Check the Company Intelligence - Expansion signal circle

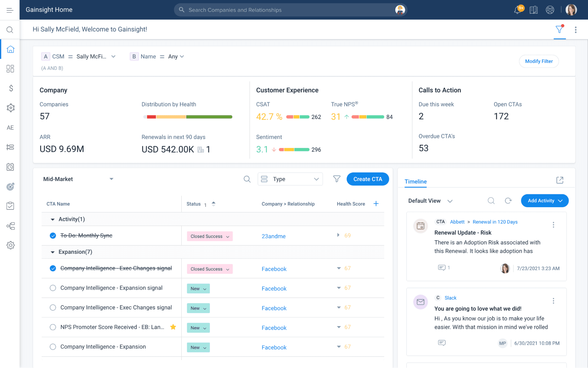[53, 288]
